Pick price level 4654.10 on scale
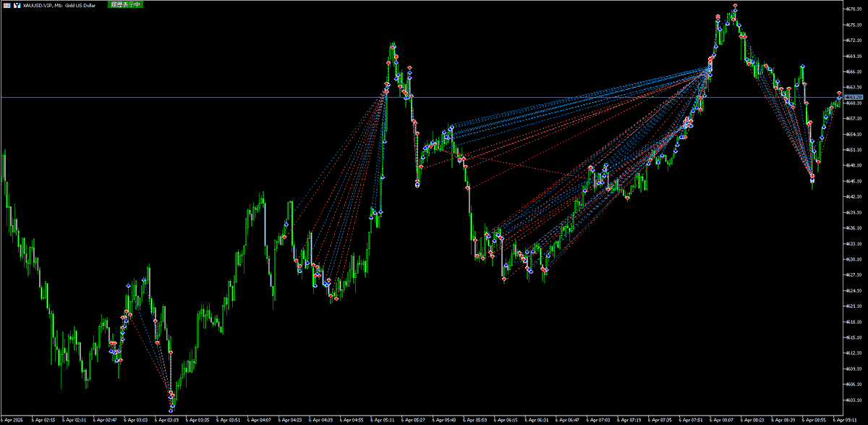The image size is (868, 425). coord(854,134)
